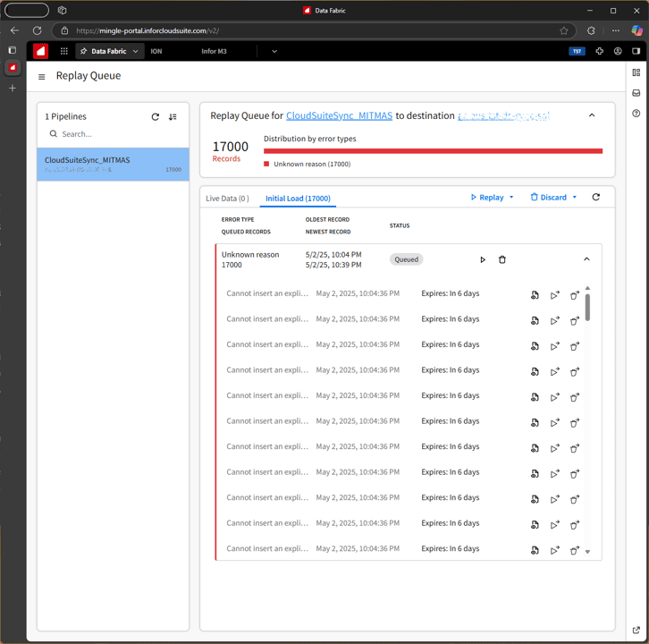View site information lock icon

(64, 30)
